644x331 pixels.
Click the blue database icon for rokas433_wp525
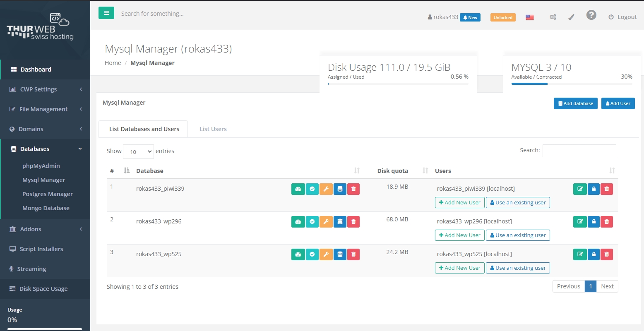click(340, 254)
